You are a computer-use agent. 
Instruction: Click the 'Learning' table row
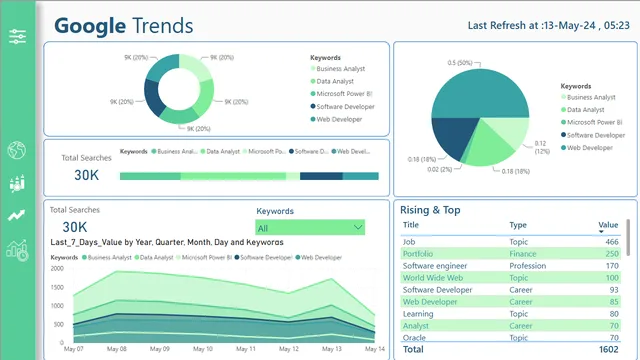[x=510, y=314]
